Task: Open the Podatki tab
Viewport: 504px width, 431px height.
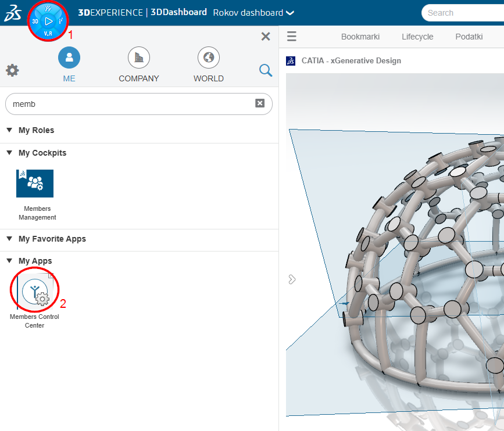Action: point(469,37)
